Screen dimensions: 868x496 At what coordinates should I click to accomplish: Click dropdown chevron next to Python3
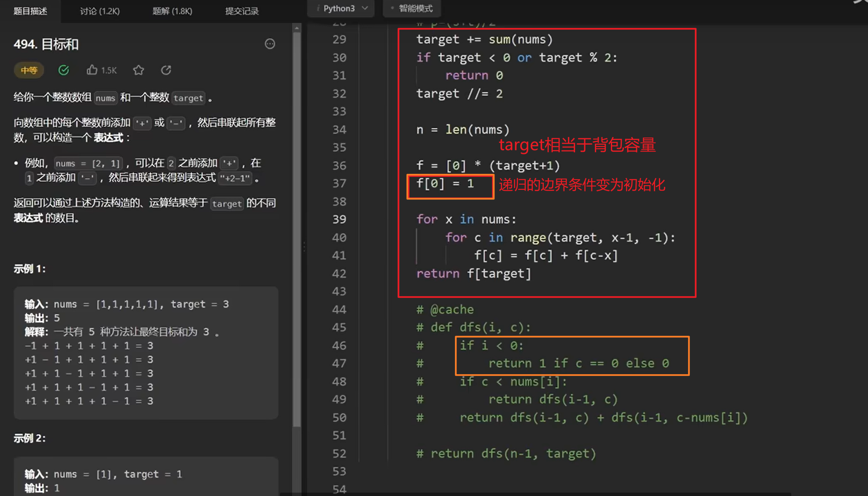click(x=365, y=8)
